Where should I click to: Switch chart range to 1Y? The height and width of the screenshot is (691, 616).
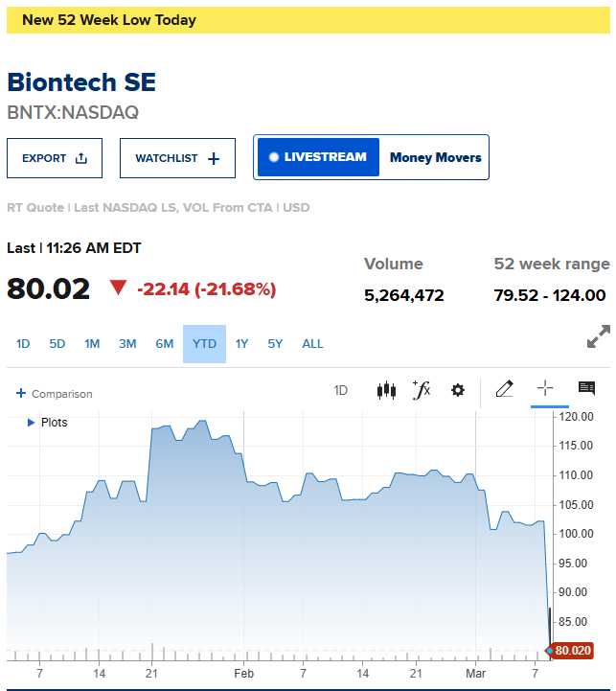[241, 344]
